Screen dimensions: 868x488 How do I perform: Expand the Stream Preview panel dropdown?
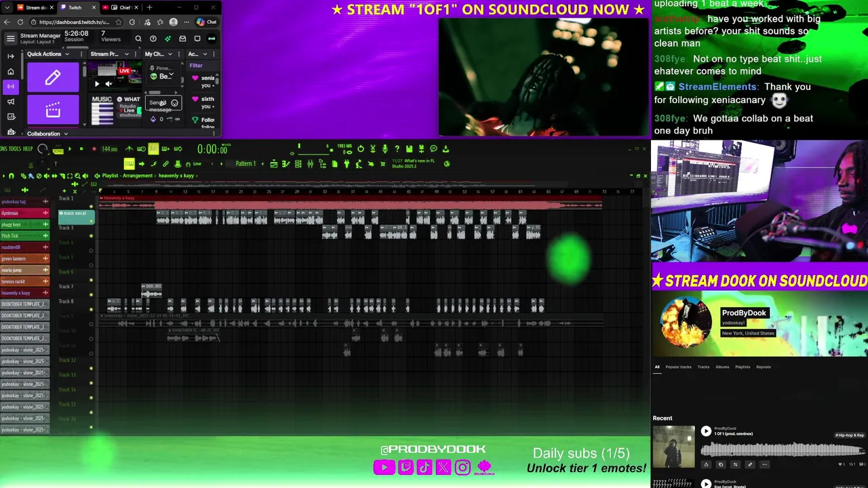(x=127, y=54)
